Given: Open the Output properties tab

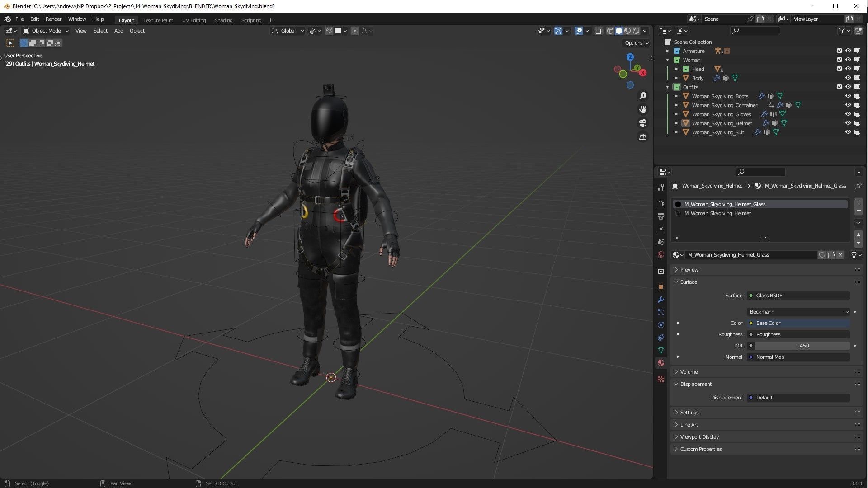Looking at the screenshot, I should coord(661,216).
